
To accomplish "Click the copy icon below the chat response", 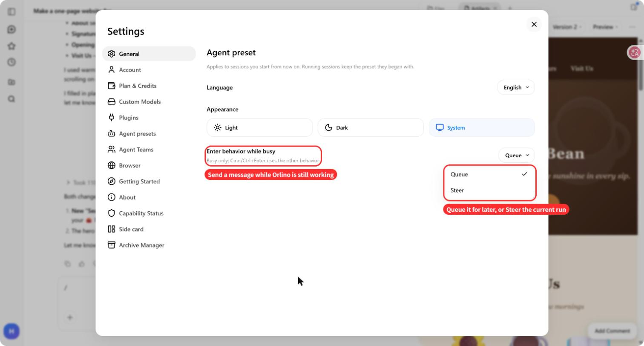I will tap(67, 264).
